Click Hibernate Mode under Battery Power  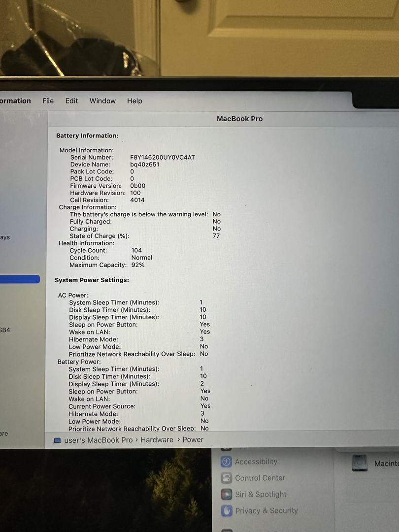click(93, 414)
